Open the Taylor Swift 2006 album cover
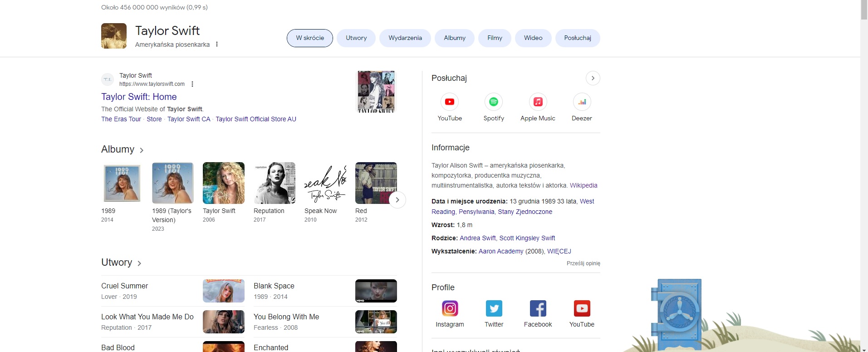Image resolution: width=868 pixels, height=352 pixels. [224, 183]
